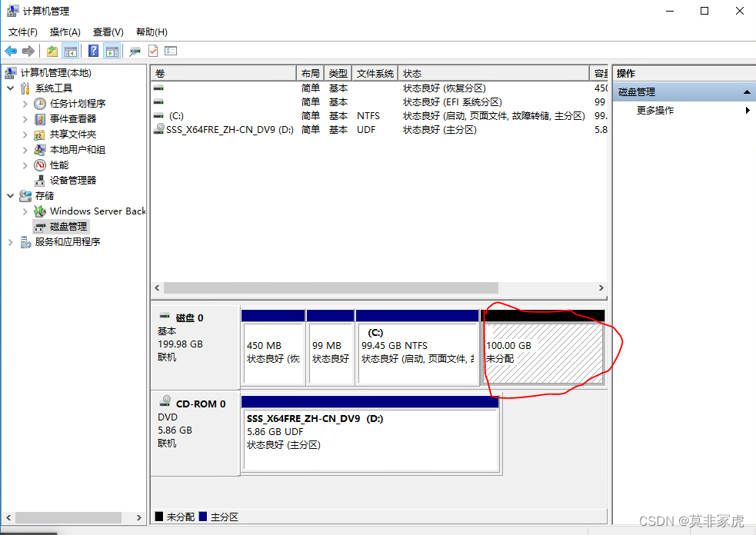
Task: Expand the 服务和应用程序 node
Action: tap(11, 242)
